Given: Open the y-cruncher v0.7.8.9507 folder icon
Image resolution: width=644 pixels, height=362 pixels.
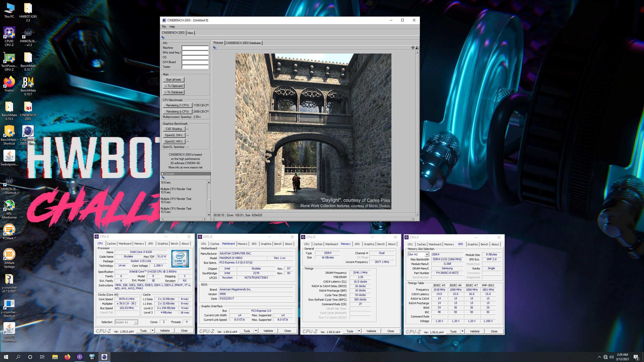Looking at the screenshot, I should [9, 283].
